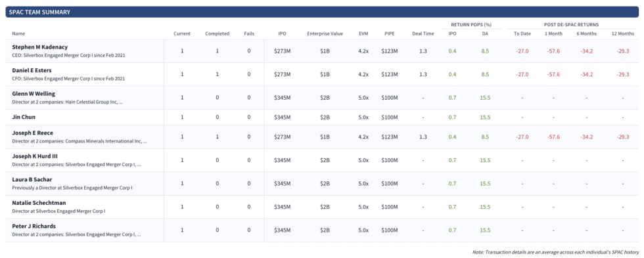Sort by Completed column header

218,33
